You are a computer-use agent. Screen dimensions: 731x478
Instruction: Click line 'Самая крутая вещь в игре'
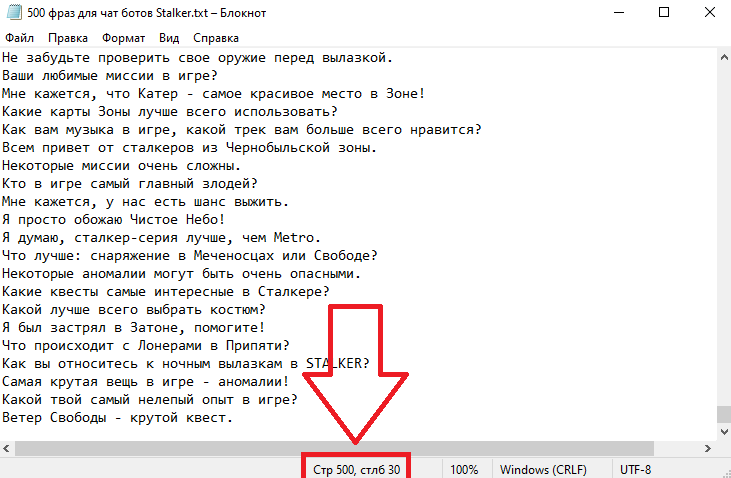click(145, 382)
